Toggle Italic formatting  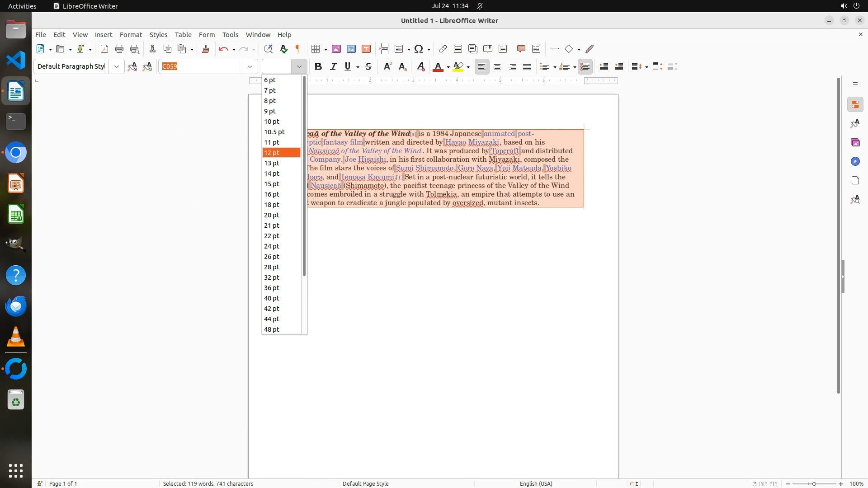(x=334, y=66)
